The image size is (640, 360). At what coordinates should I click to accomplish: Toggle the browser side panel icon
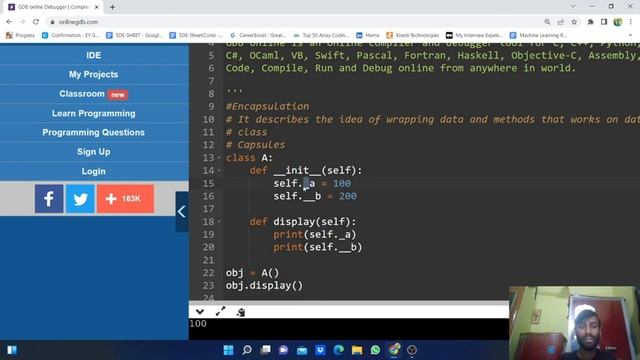point(604,22)
